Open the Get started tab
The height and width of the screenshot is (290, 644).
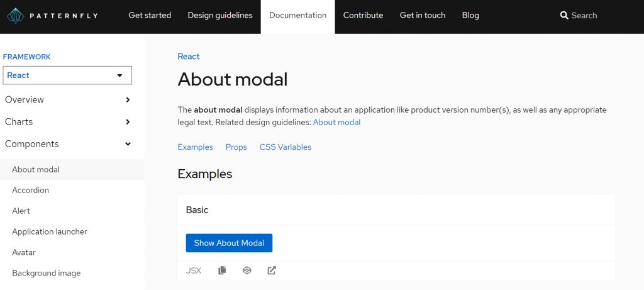tap(150, 16)
